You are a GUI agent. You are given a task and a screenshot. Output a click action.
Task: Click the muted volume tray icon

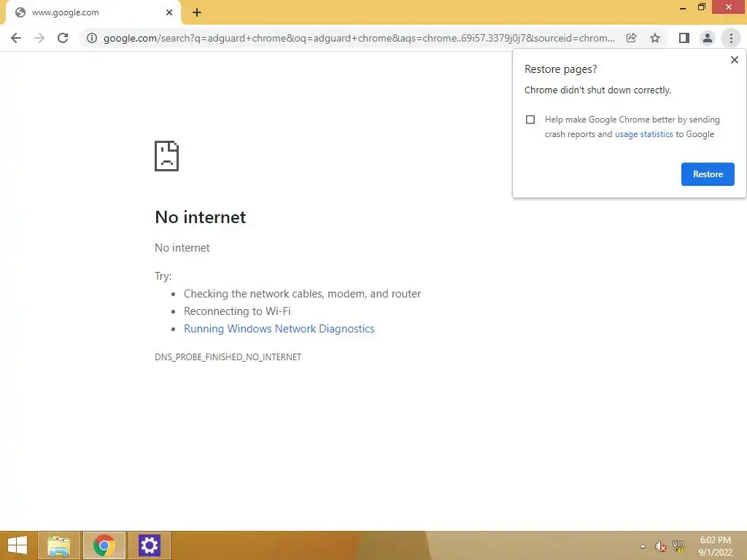click(660, 546)
